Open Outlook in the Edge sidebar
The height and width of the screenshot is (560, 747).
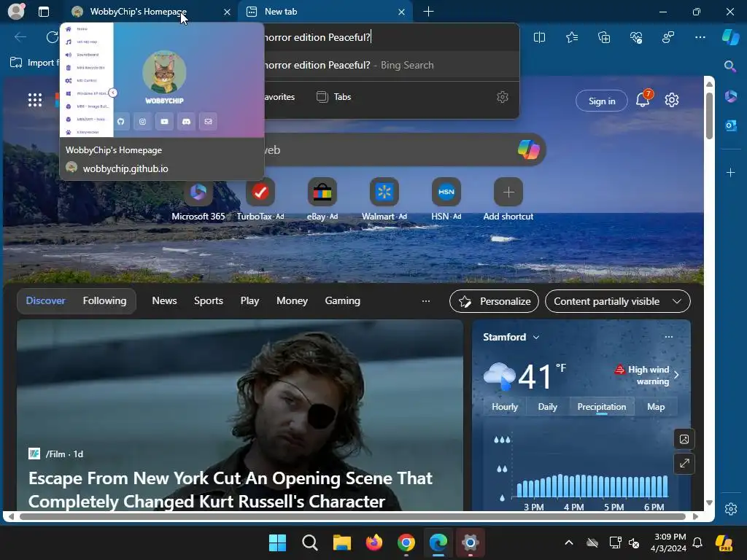click(x=730, y=125)
